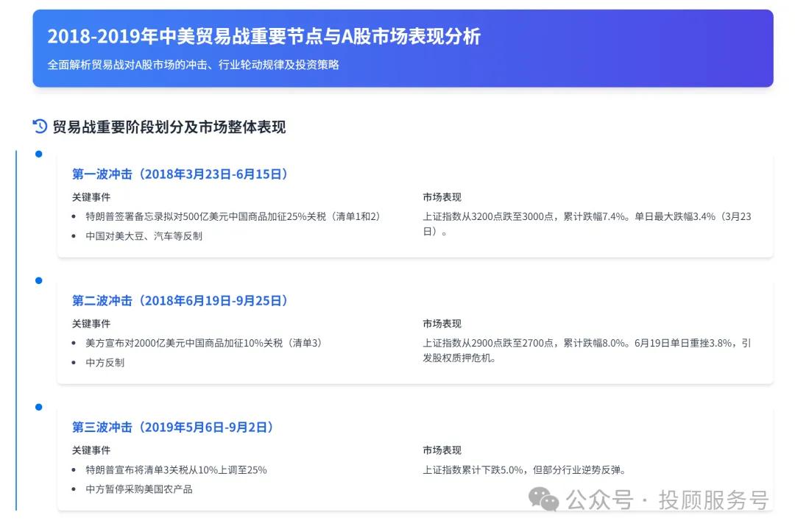The image size is (795, 532).
Task: Click the subtitle 全面解析贸易战对A股市场的冲击
Action: click(x=128, y=65)
